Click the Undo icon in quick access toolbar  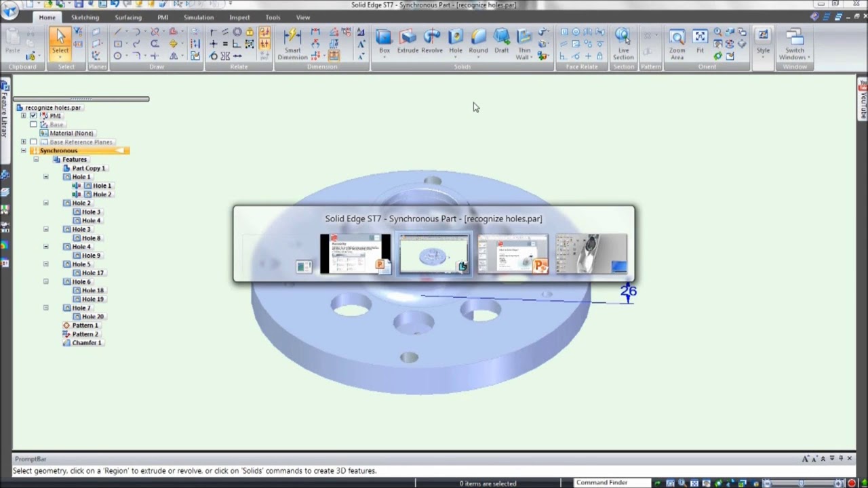click(x=115, y=4)
